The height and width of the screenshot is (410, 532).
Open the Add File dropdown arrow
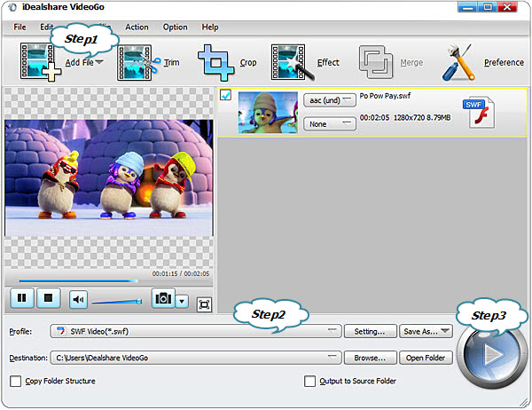click(99, 62)
